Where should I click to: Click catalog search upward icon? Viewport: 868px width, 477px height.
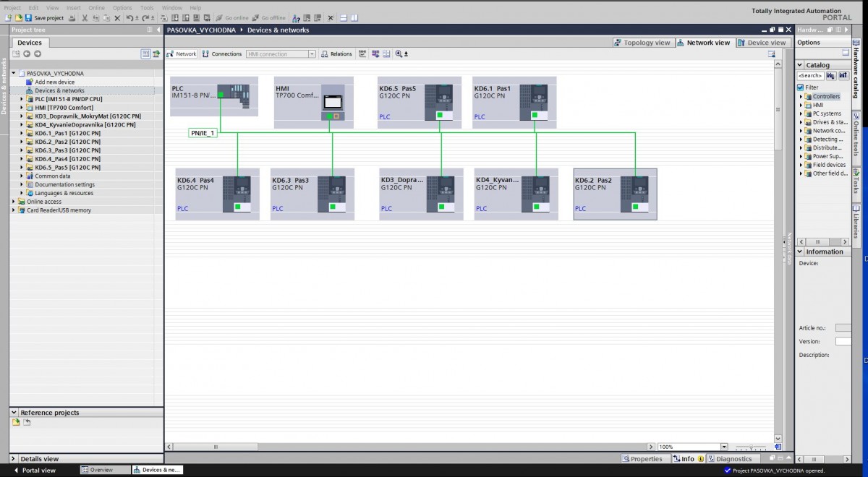(x=843, y=75)
